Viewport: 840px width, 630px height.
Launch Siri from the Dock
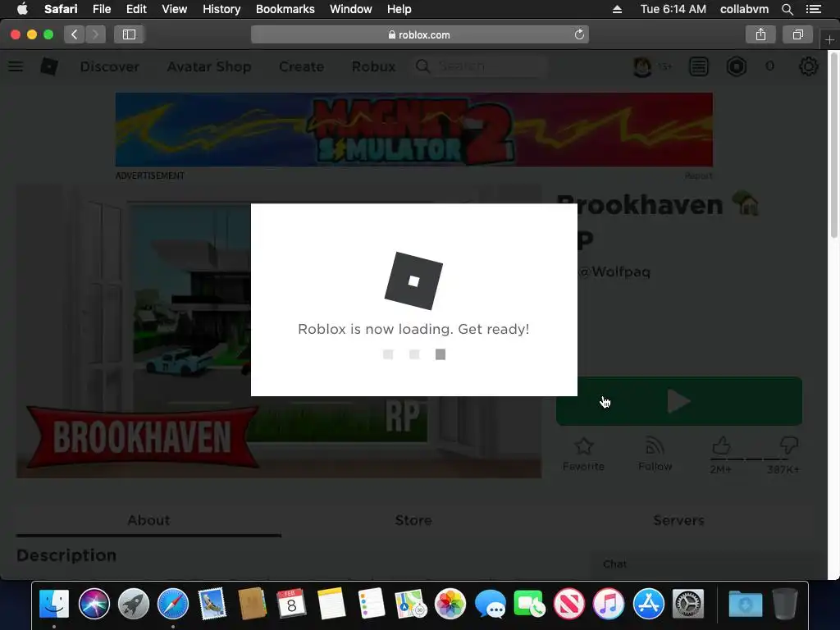94,603
